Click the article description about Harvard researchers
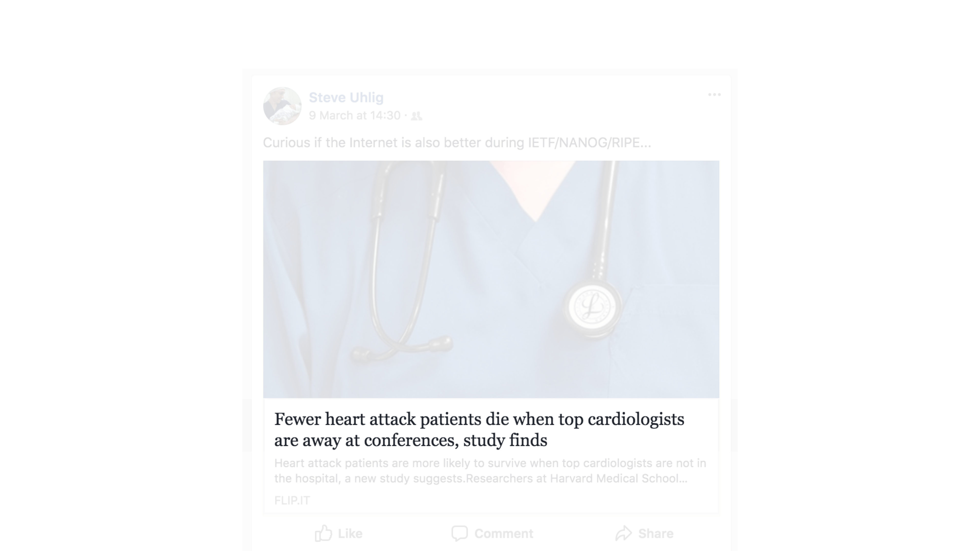This screenshot has height=551, width=980. click(x=490, y=471)
